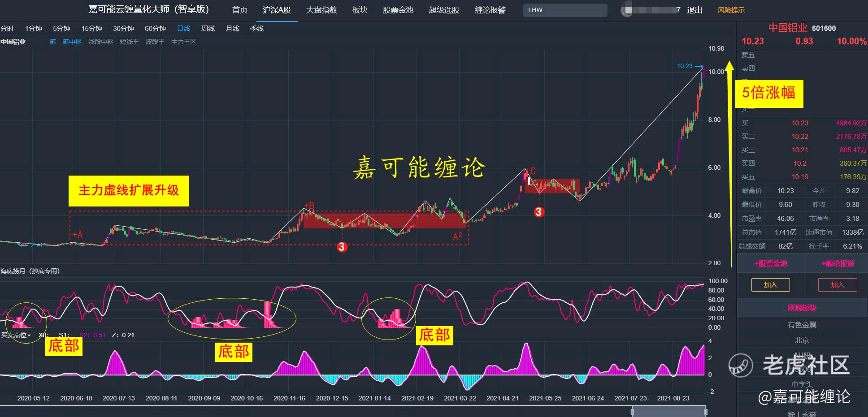Enable the 短线王 indicator

point(129,42)
